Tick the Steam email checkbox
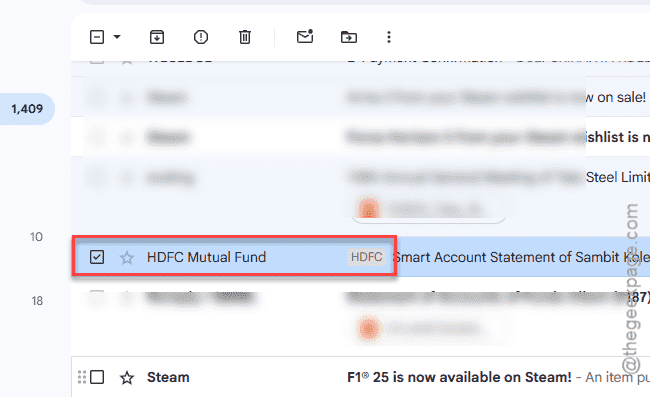Image resolution: width=650 pixels, height=397 pixels. tap(97, 377)
